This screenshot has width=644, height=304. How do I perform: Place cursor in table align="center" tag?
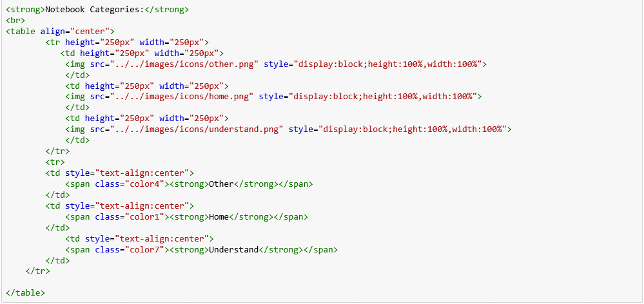pyautogui.click(x=61, y=31)
